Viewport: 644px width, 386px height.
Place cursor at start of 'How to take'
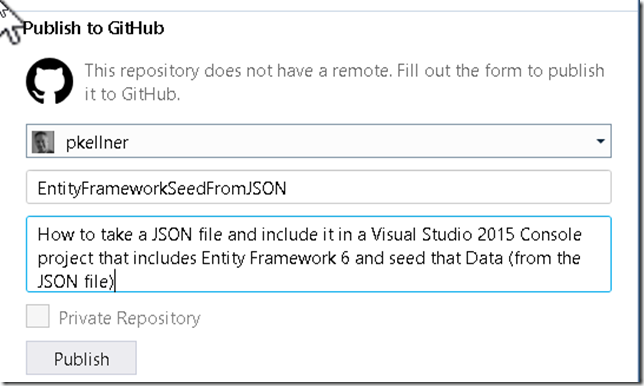[x=38, y=234]
